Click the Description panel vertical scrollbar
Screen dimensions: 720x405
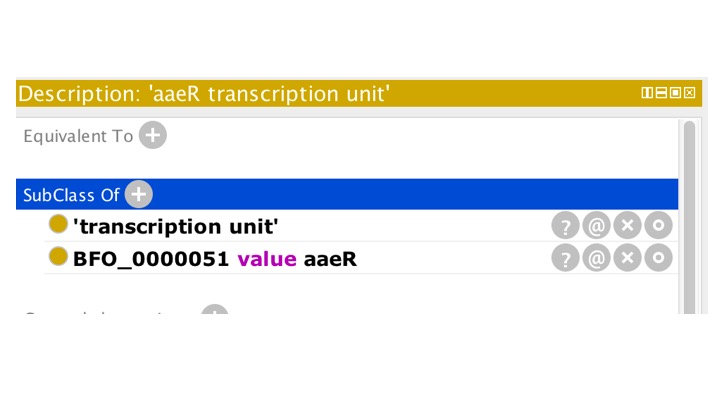tap(689, 200)
